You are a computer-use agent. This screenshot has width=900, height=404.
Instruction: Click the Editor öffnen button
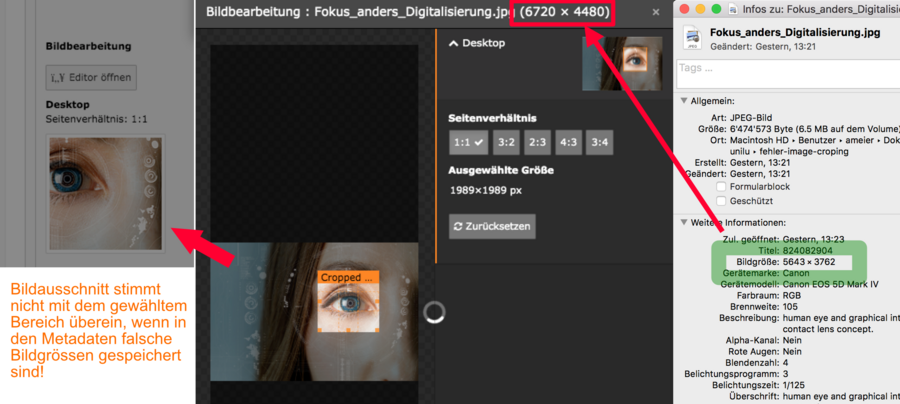(x=91, y=77)
